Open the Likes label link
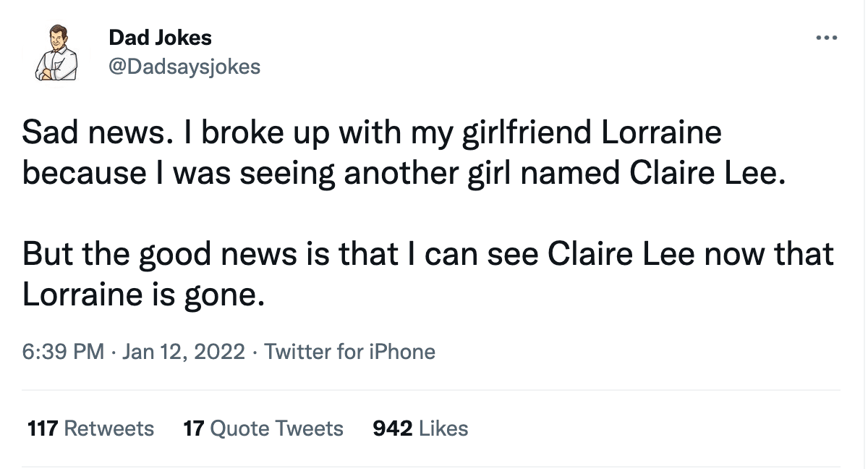This screenshot has height=469, width=868. [x=443, y=428]
